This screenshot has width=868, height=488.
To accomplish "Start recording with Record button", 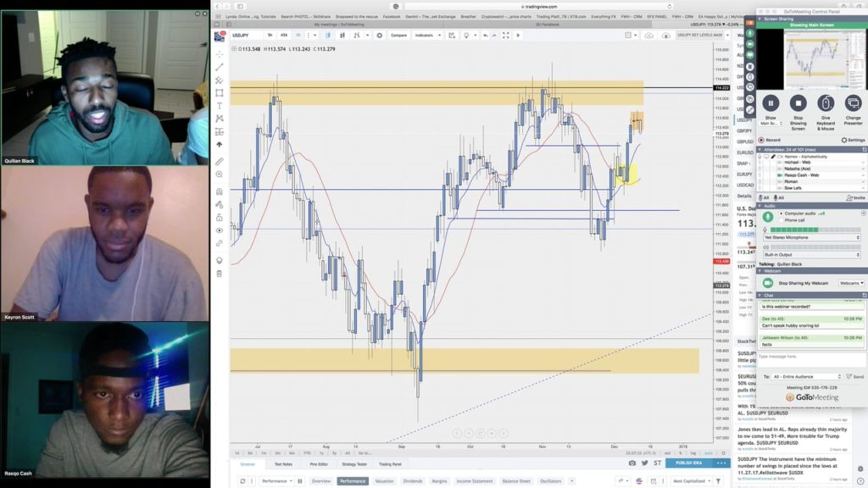I will click(770, 140).
